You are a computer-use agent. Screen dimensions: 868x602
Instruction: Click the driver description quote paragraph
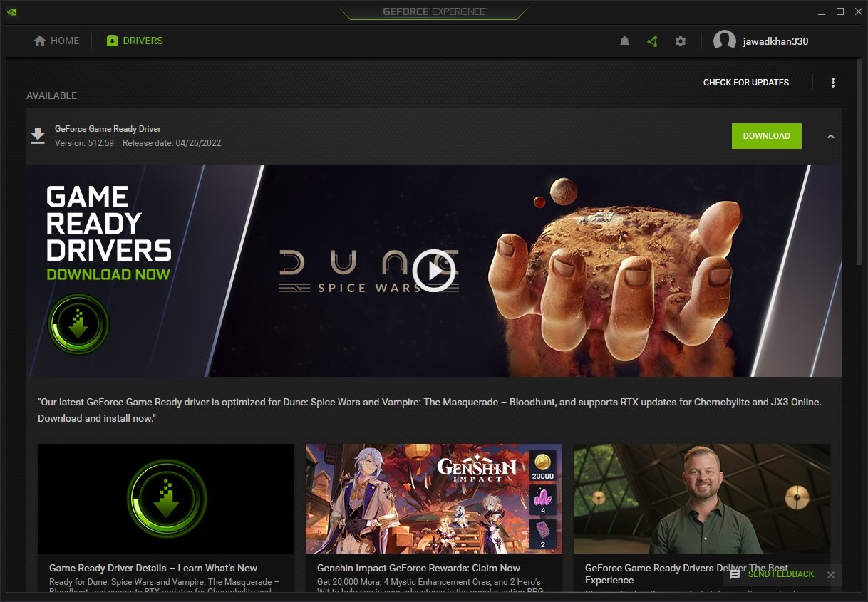click(430, 410)
